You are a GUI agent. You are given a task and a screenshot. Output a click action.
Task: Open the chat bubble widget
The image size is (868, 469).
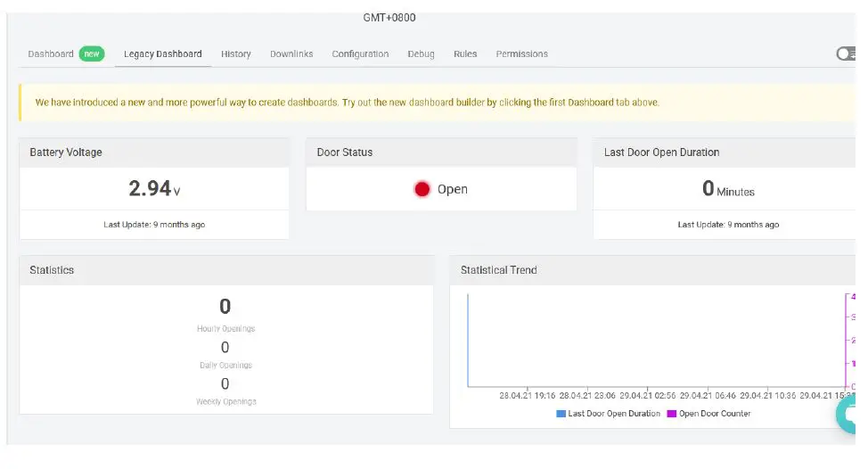pyautogui.click(x=850, y=415)
